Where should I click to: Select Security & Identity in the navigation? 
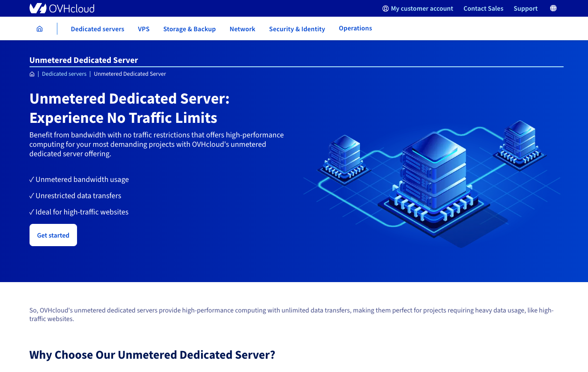[297, 29]
